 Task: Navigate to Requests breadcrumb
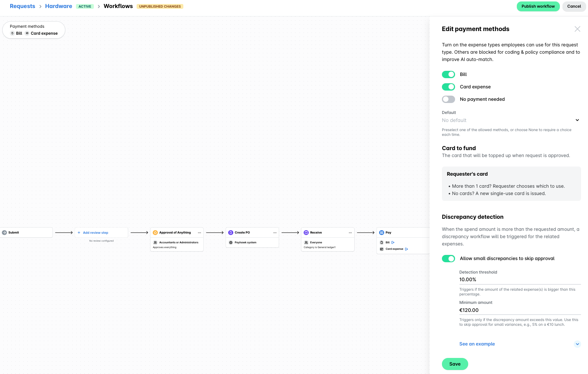22,6
